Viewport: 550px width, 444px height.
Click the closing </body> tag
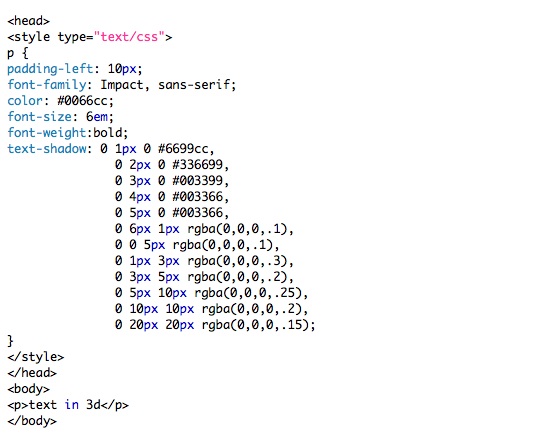click(32, 421)
